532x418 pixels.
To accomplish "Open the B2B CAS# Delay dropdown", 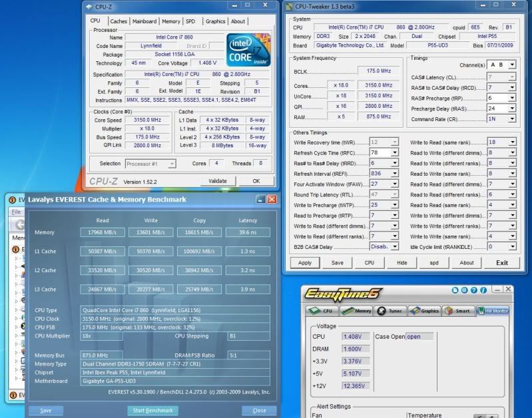I will (394, 247).
